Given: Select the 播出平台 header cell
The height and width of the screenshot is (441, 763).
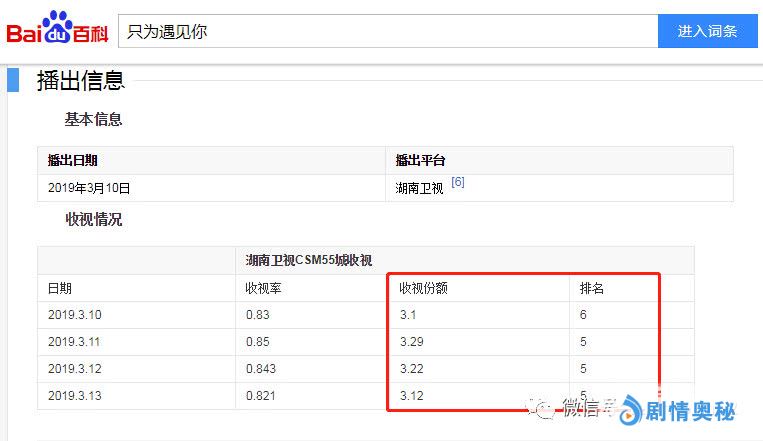Looking at the screenshot, I should [420, 160].
